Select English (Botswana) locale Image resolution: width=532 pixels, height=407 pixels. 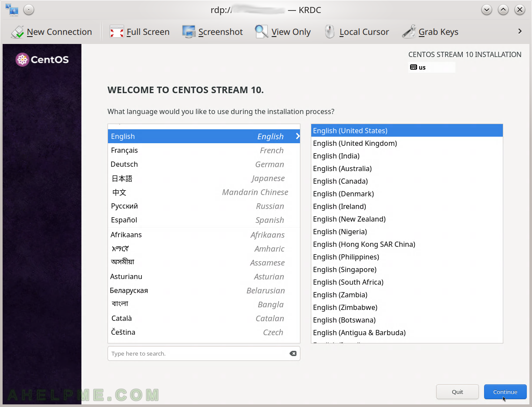pyautogui.click(x=407, y=320)
